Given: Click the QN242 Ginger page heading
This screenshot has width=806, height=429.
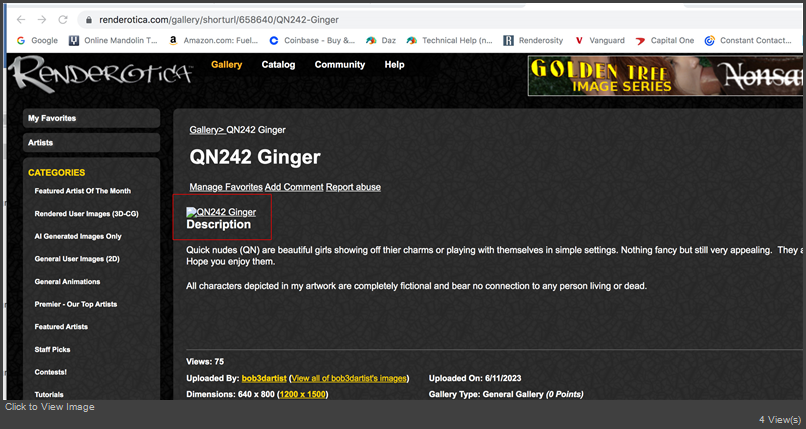Looking at the screenshot, I should coord(255,157).
